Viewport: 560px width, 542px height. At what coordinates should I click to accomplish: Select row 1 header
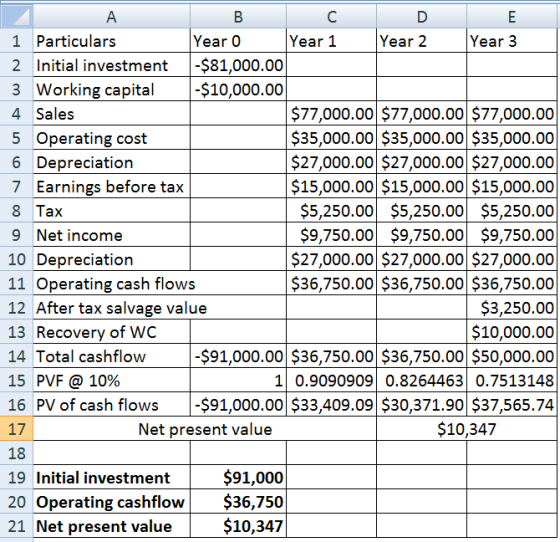pyautogui.click(x=16, y=41)
